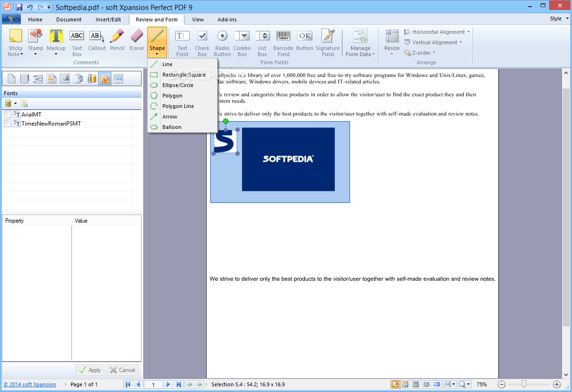572x392 pixels.
Task: Open the Shape dropdown button
Action: click(157, 42)
